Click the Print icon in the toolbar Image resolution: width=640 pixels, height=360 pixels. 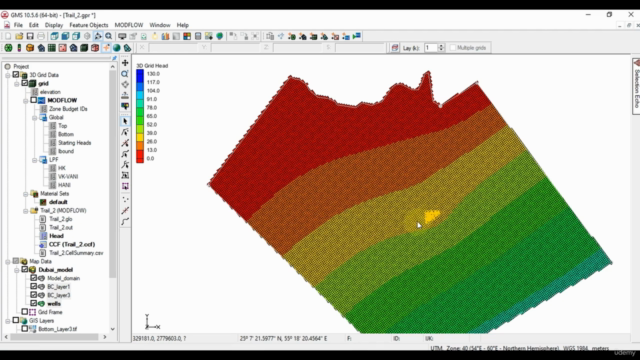(41, 36)
